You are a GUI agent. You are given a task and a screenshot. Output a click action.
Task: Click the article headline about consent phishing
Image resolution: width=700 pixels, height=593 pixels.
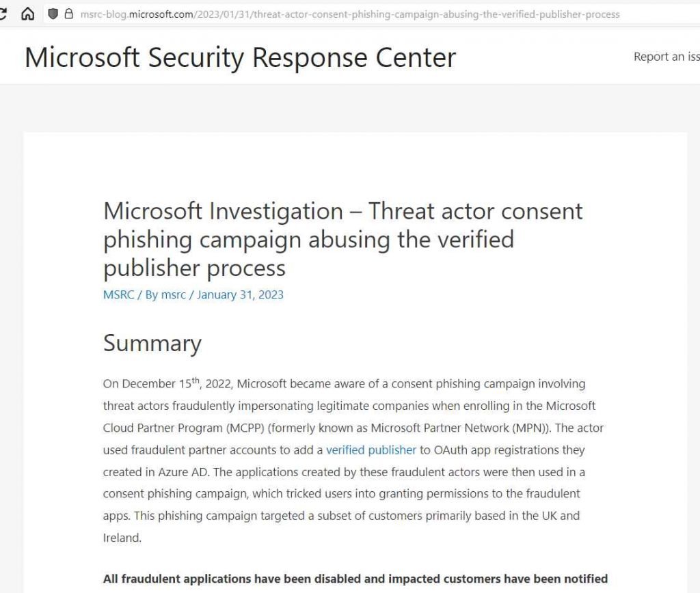(342, 239)
